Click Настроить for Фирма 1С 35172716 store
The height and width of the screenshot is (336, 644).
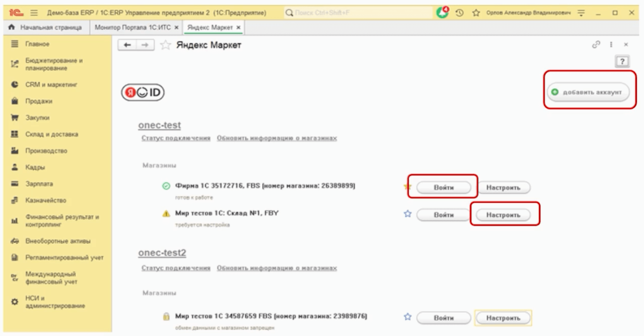click(x=503, y=188)
